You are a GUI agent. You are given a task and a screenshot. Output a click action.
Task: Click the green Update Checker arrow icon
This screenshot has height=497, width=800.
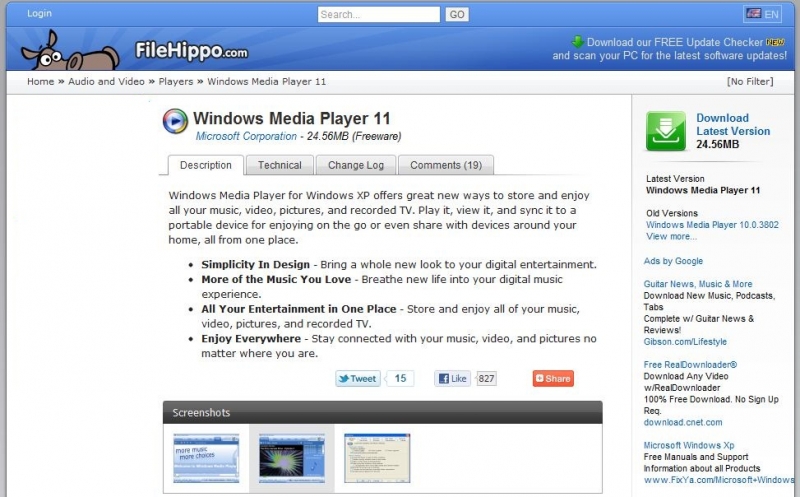577,42
